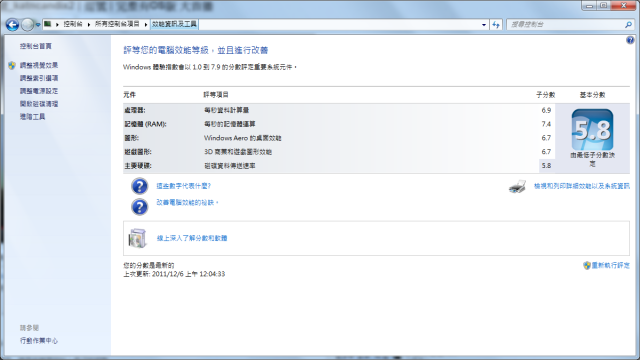The image size is (640, 360).
Task: Select 所有控制台項目 breadcrumb
Action: pyautogui.click(x=117, y=24)
